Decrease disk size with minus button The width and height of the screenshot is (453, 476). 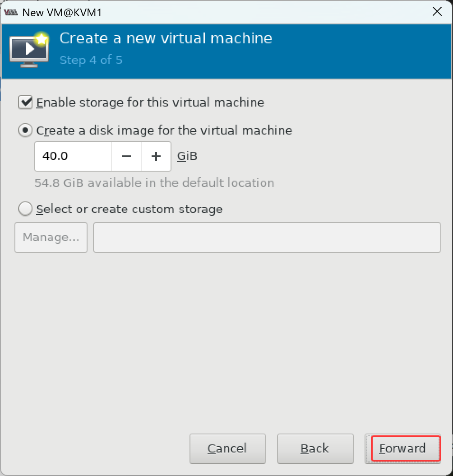pos(126,156)
